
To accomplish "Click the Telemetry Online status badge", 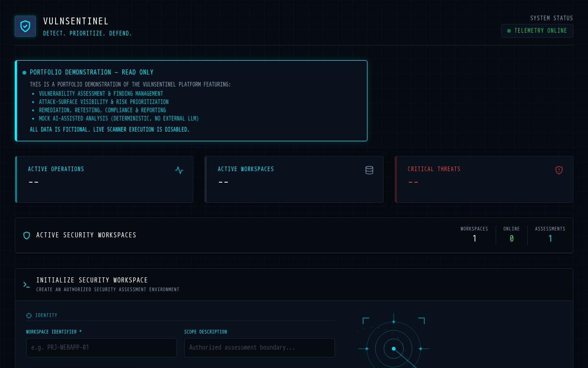I will click(x=537, y=31).
